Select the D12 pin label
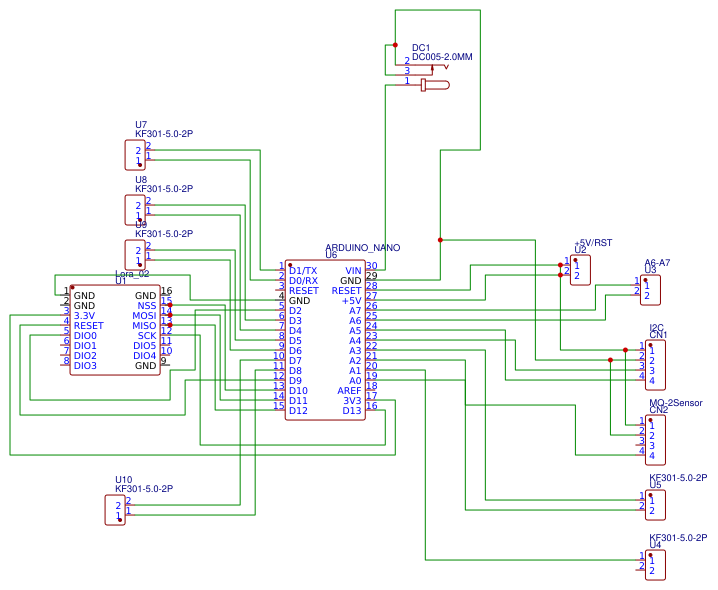Viewport: 718px width, 590px height. (299, 411)
